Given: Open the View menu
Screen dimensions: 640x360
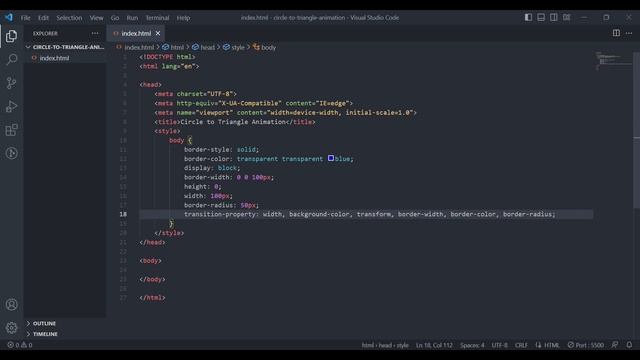Looking at the screenshot, I should (x=96, y=18).
